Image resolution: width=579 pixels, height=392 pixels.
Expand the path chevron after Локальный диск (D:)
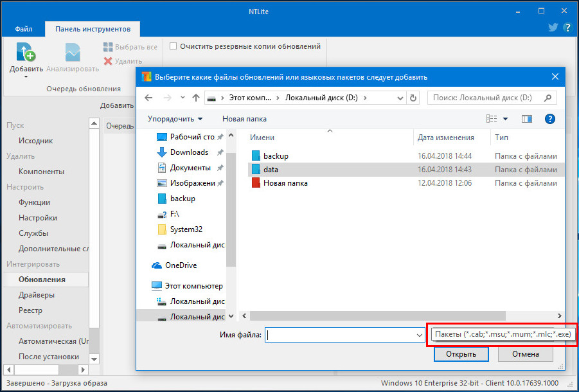365,98
